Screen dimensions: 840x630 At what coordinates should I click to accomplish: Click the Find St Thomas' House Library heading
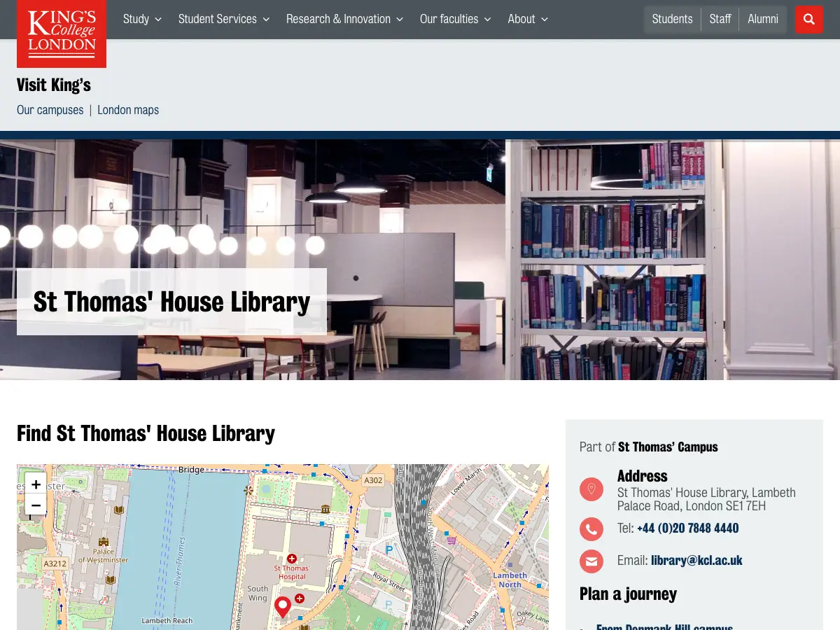coord(146,433)
